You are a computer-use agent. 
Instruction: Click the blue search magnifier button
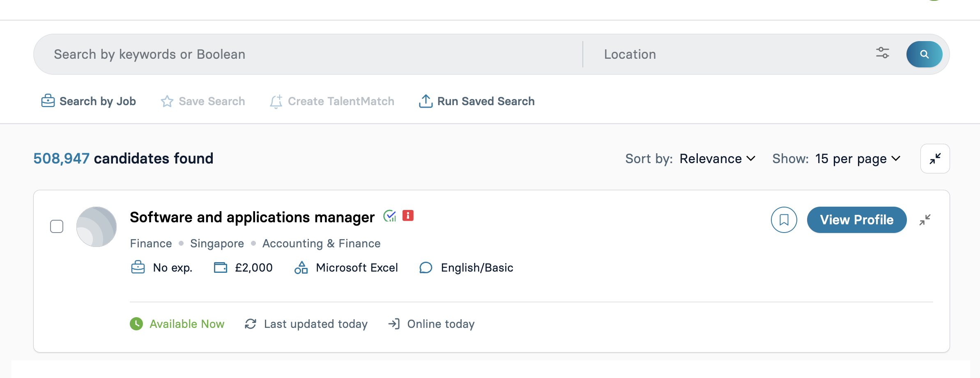point(924,54)
